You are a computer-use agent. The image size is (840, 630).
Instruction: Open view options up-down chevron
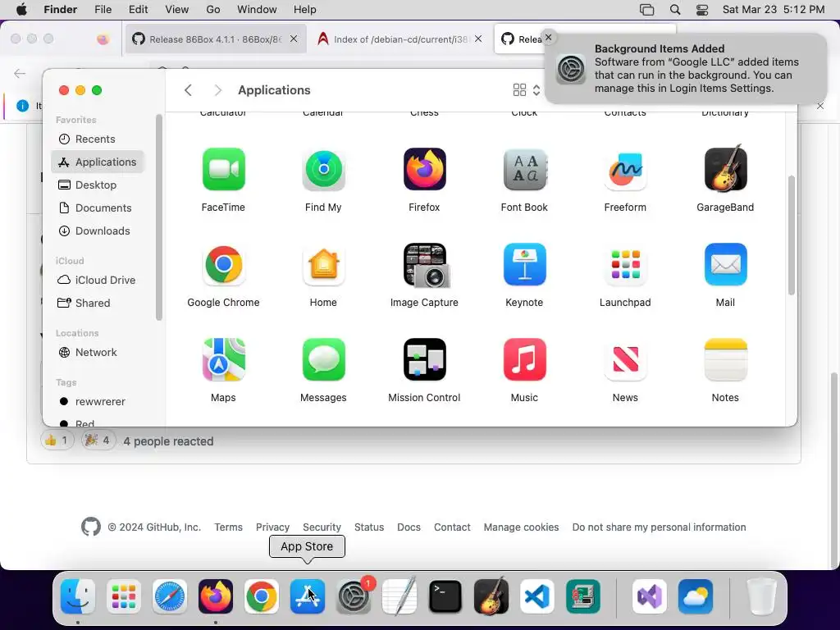(536, 90)
